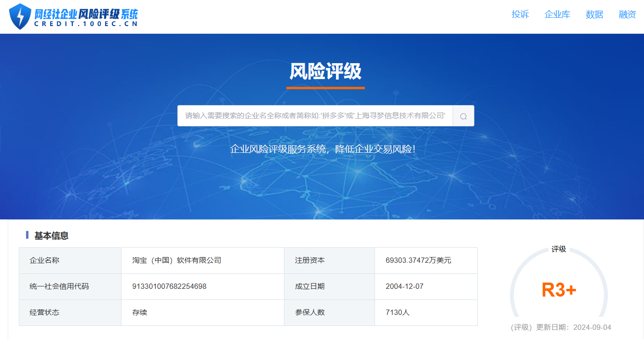644x339 pixels.
Task: Click the CREDIT.100EC.CN domain text
Action: coord(86,24)
